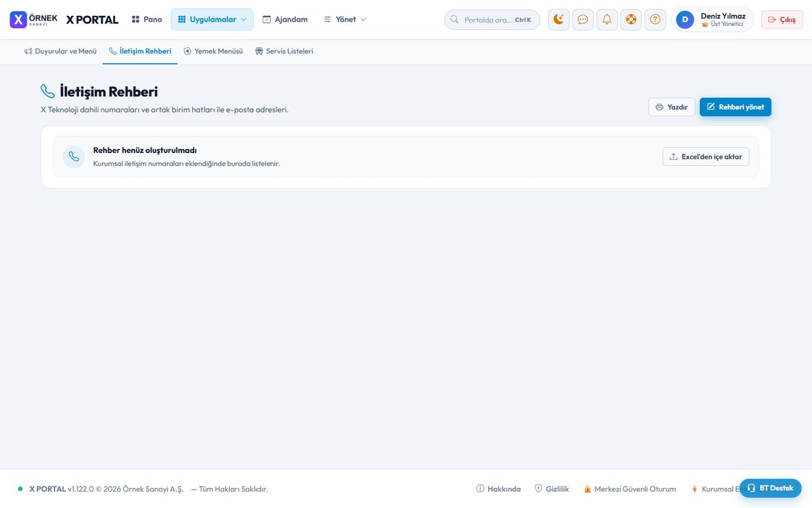Click Deniz Yılmaz user name

pyautogui.click(x=723, y=16)
